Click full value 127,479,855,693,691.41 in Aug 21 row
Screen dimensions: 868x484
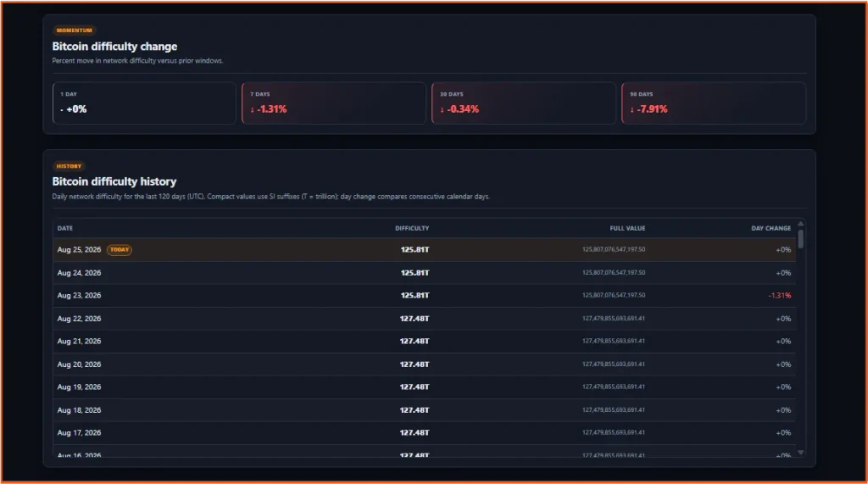coord(614,342)
